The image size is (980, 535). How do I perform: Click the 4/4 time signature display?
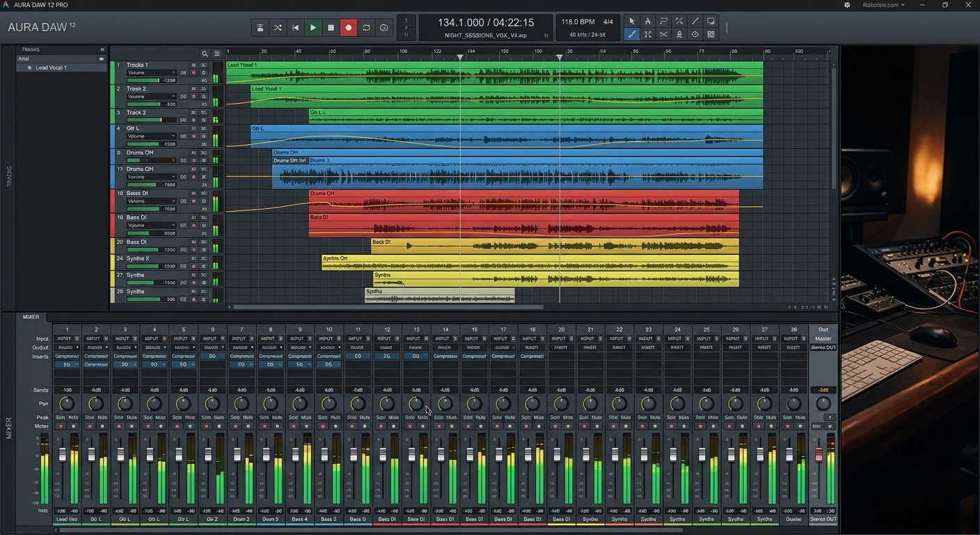coord(608,22)
